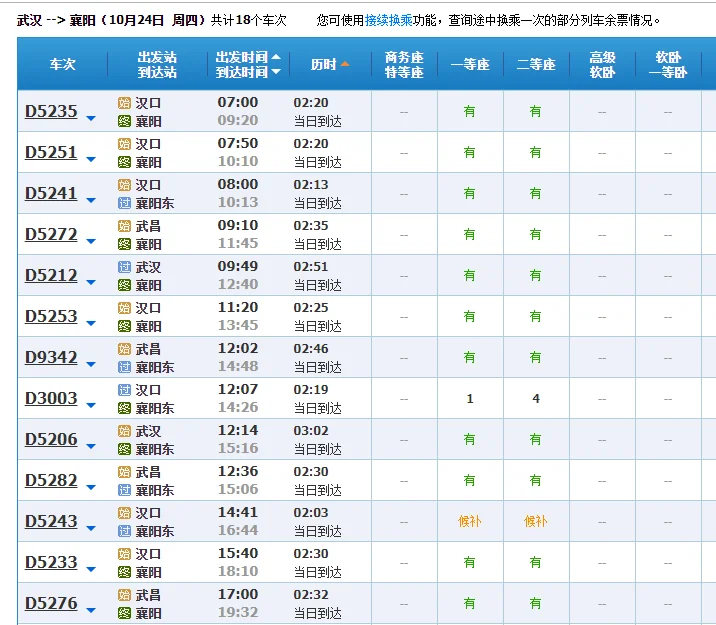Click 过 icon beside 襄阳东 for D9342
Screen dimensions: 716x625
124,367
